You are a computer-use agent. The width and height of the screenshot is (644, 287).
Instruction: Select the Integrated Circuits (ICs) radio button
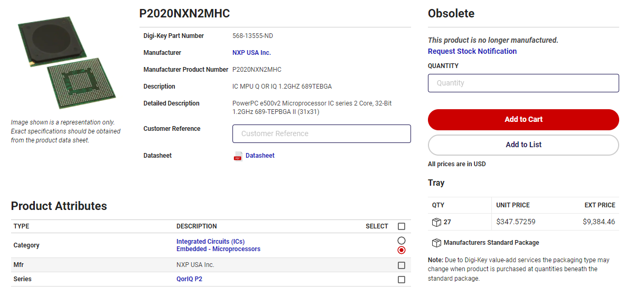[x=402, y=241]
